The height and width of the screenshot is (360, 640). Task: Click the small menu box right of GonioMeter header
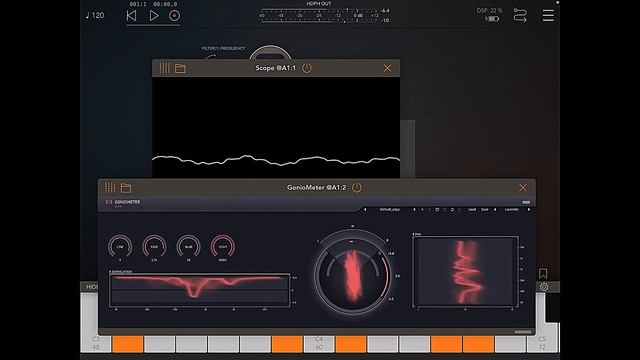point(526,202)
